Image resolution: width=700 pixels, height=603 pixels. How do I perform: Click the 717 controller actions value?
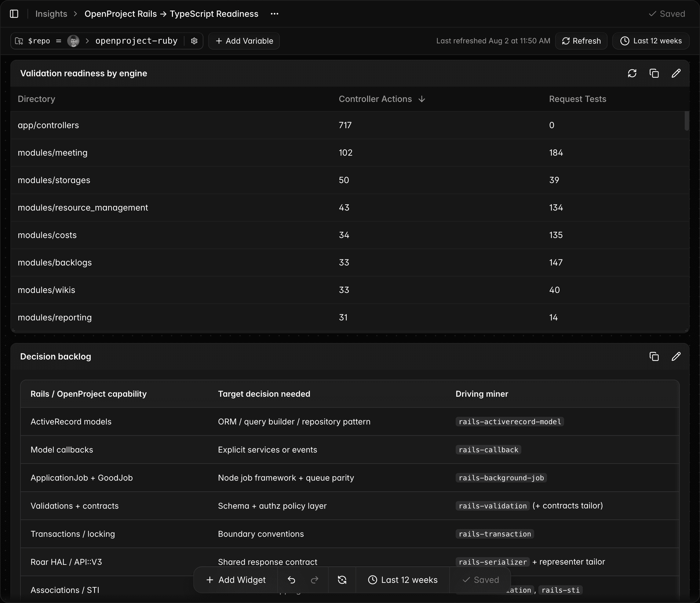[345, 125]
